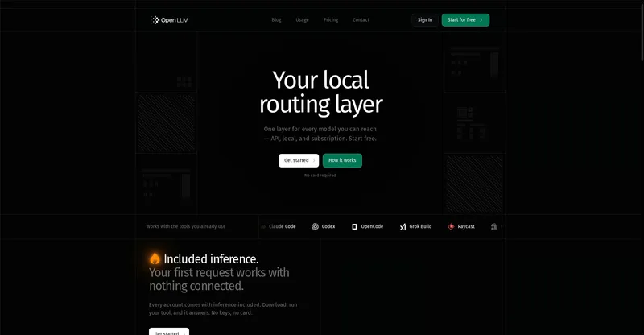
Task: Click the paragraph starting 'Every account comes with inference'
Action: tap(223, 308)
